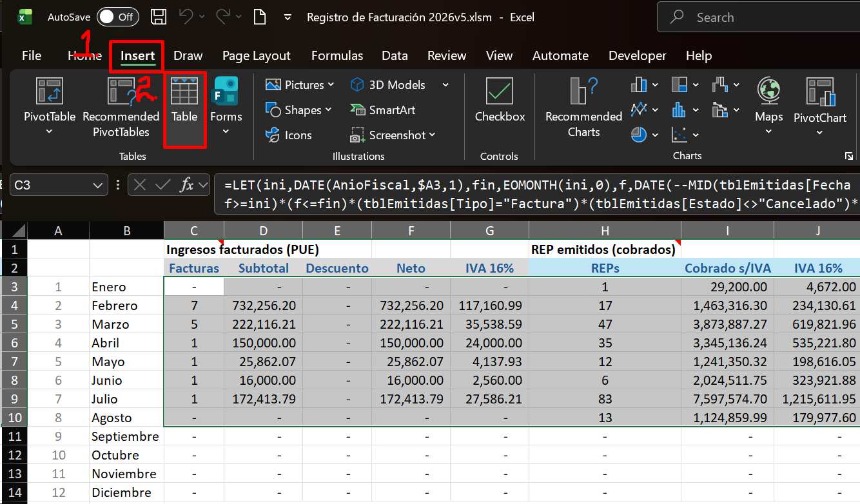Screen dimensions: 860x504
Task: Click the fx Insert Function button
Action: 186,185
